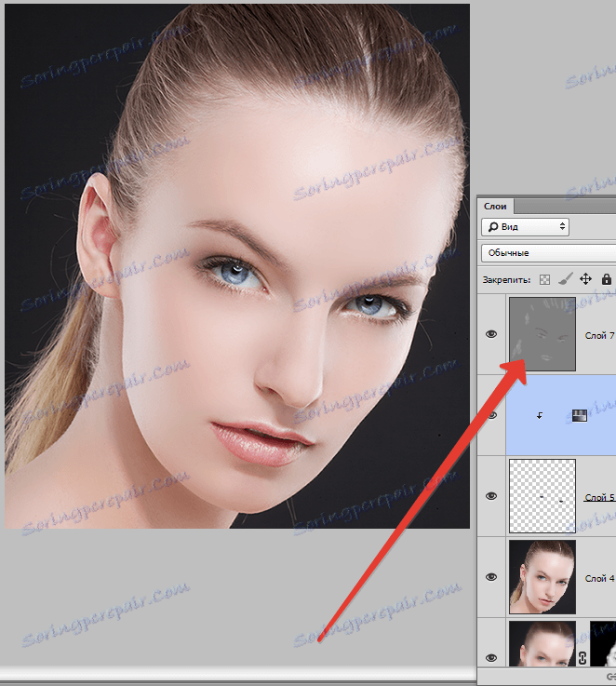
Task: Select the Слой 4 portrait thumbnail
Action: coord(542,577)
